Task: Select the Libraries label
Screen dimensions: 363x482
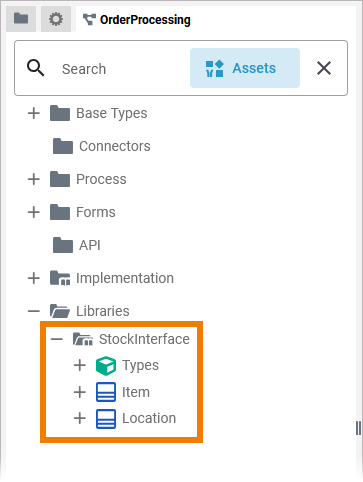Action: tap(103, 311)
